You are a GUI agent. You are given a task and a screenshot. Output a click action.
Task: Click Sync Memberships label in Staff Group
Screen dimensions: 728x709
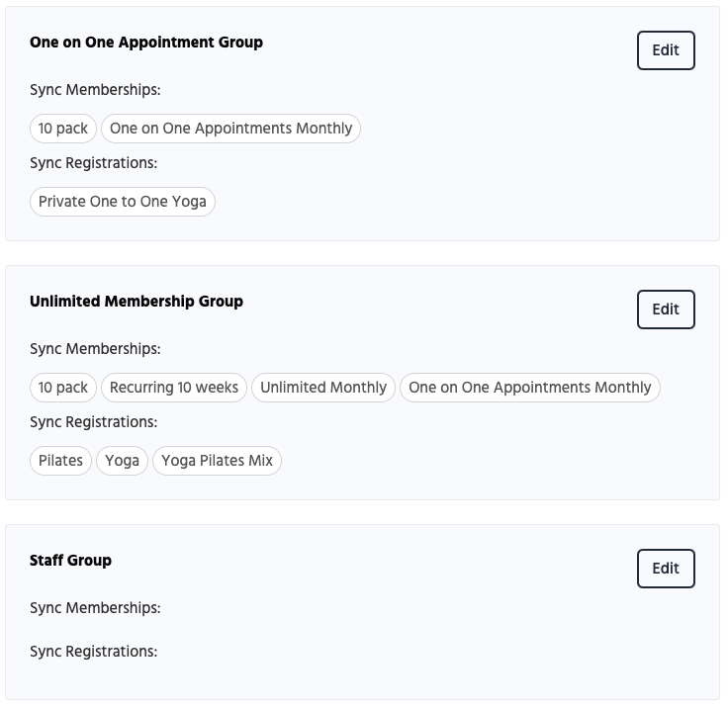click(x=95, y=608)
